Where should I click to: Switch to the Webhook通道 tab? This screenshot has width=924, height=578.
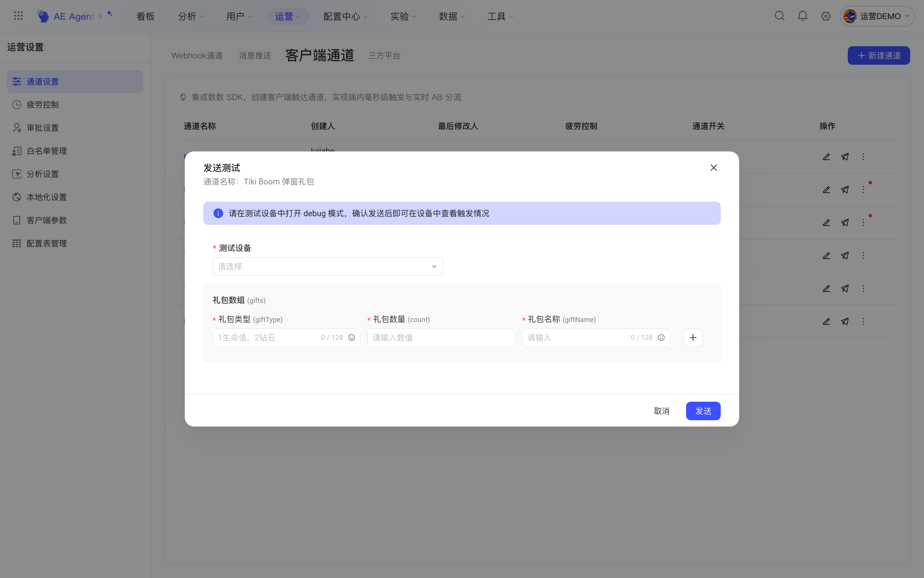click(x=197, y=55)
